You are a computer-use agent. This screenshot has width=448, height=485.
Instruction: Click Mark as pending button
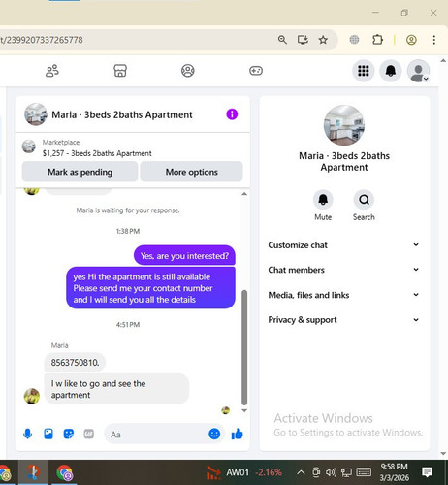tap(80, 172)
